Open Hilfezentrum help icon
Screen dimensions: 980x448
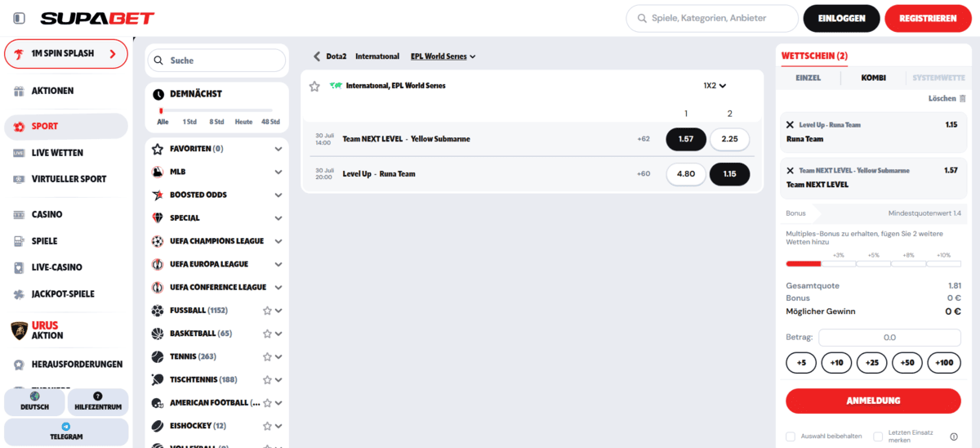98,396
